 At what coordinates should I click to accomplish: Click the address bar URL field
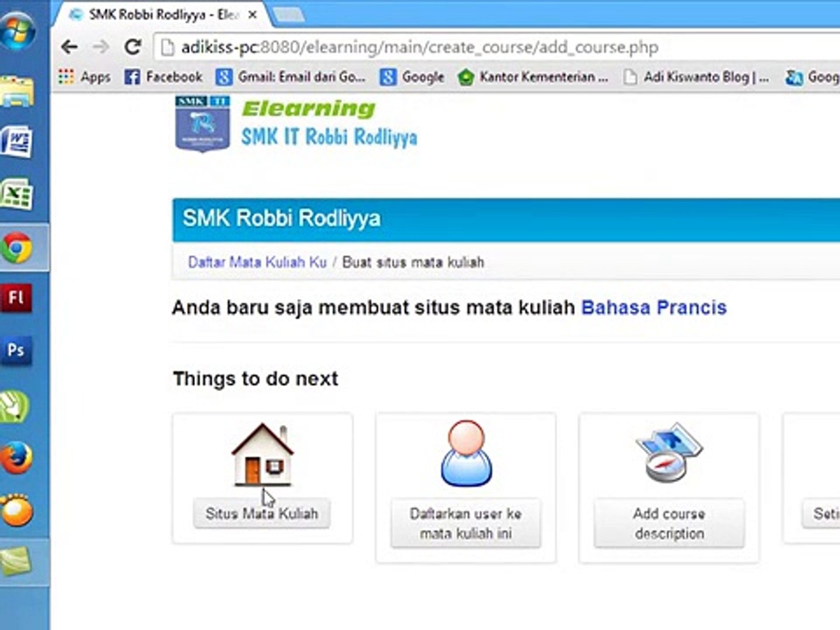pos(496,47)
